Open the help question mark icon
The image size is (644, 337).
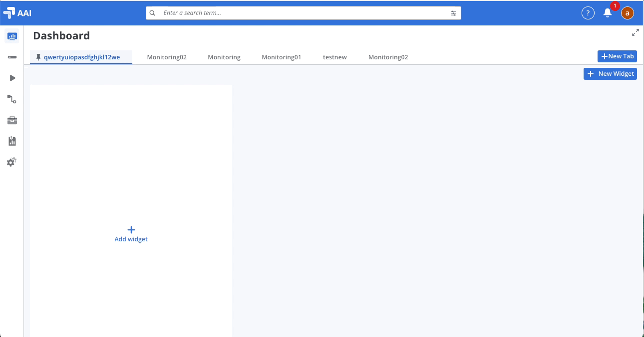588,13
